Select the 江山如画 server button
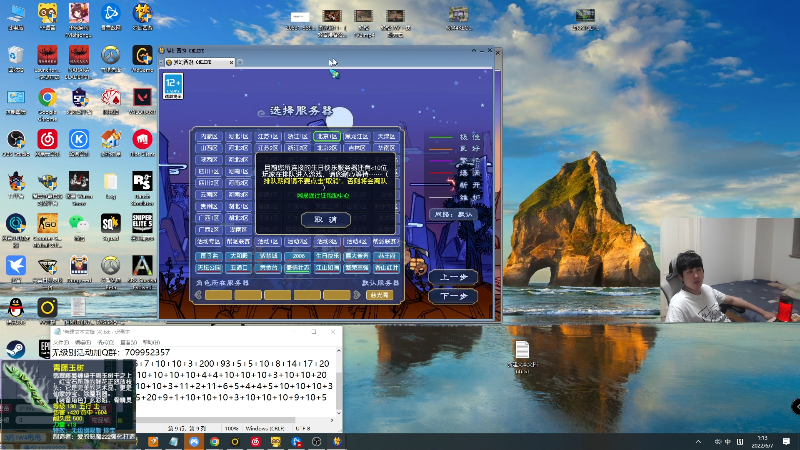Viewport: 800px width, 450px height. tap(327, 267)
